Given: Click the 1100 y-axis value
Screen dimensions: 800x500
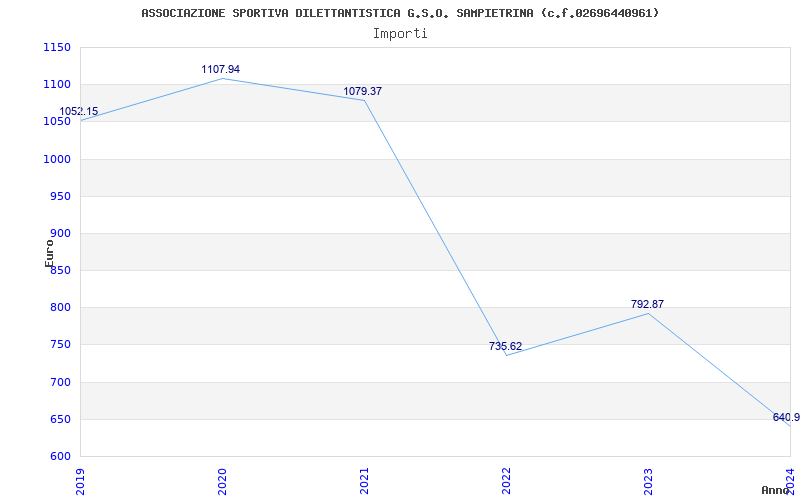Looking at the screenshot, I should (57, 85).
